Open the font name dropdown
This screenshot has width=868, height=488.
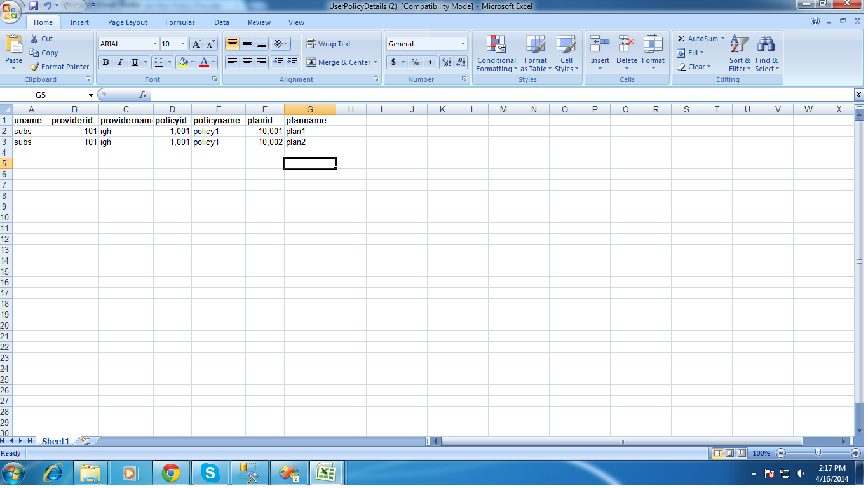[154, 43]
